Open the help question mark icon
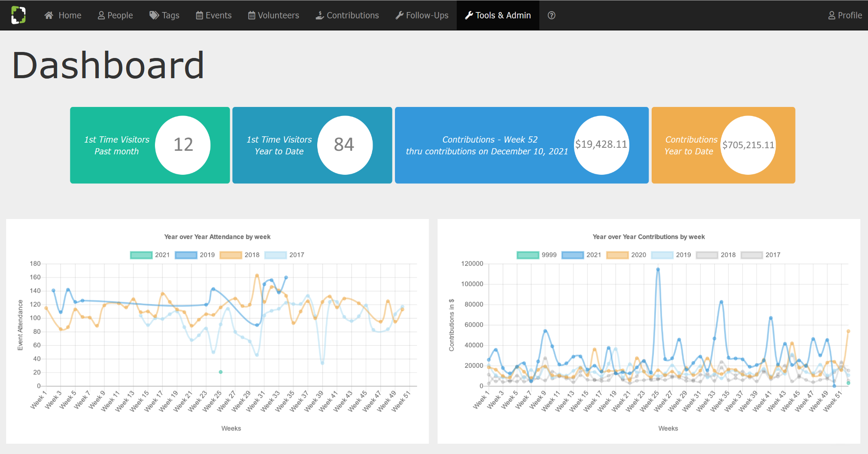The width and height of the screenshot is (868, 454). [552, 15]
